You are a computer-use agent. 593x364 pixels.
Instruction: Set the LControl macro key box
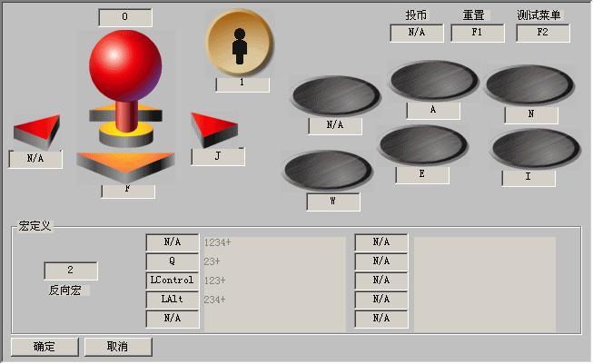point(173,280)
